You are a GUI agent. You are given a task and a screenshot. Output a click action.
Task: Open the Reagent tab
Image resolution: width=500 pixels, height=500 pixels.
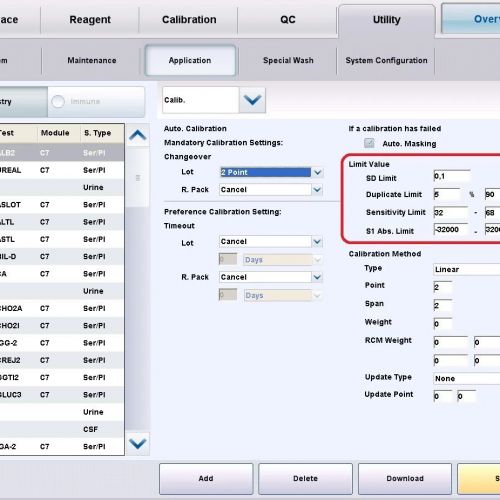point(90,20)
